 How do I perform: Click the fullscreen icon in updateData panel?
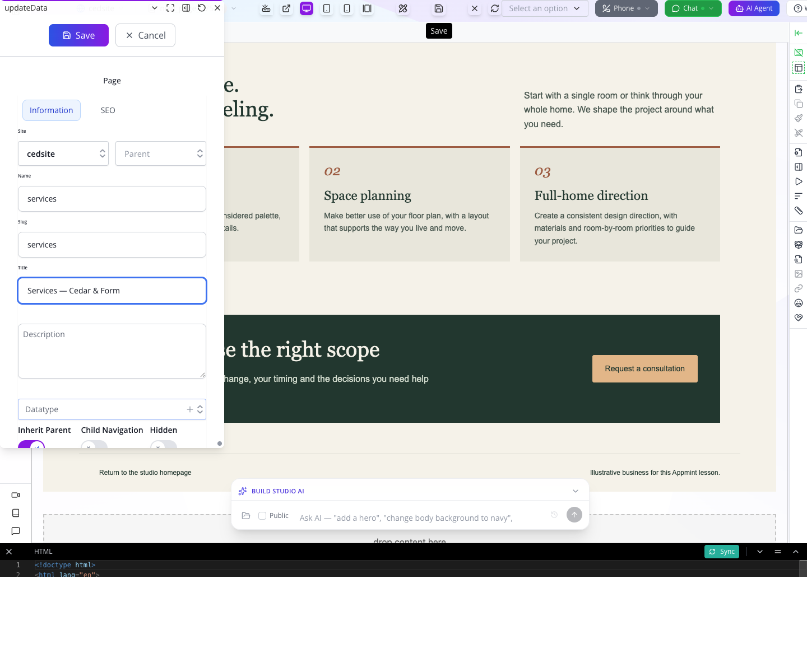tap(170, 8)
